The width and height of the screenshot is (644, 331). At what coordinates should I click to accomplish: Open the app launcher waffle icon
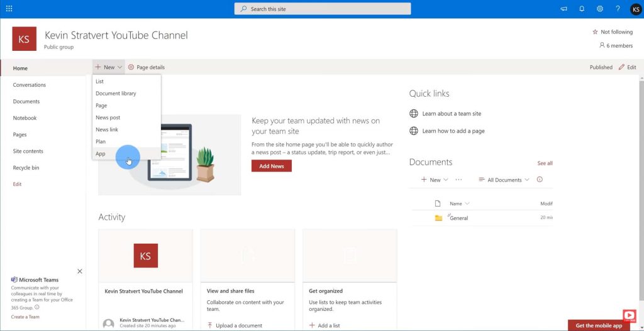point(9,9)
